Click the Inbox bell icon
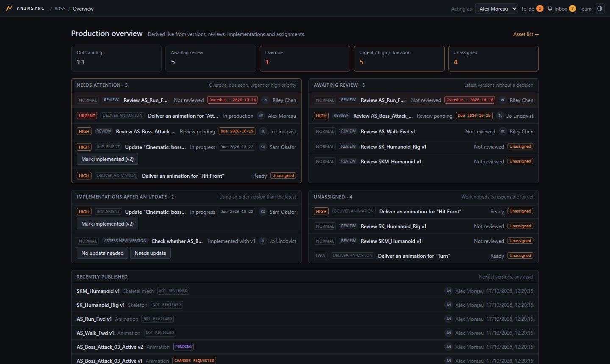 [550, 8]
